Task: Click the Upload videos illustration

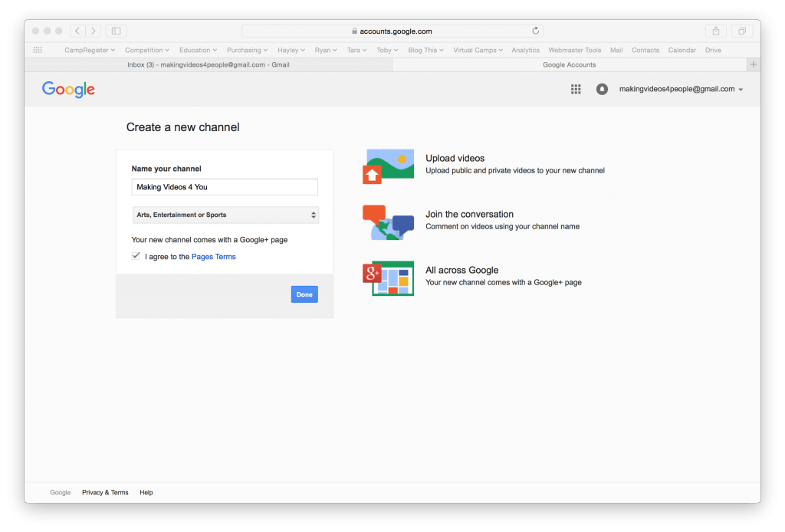Action: (x=389, y=166)
